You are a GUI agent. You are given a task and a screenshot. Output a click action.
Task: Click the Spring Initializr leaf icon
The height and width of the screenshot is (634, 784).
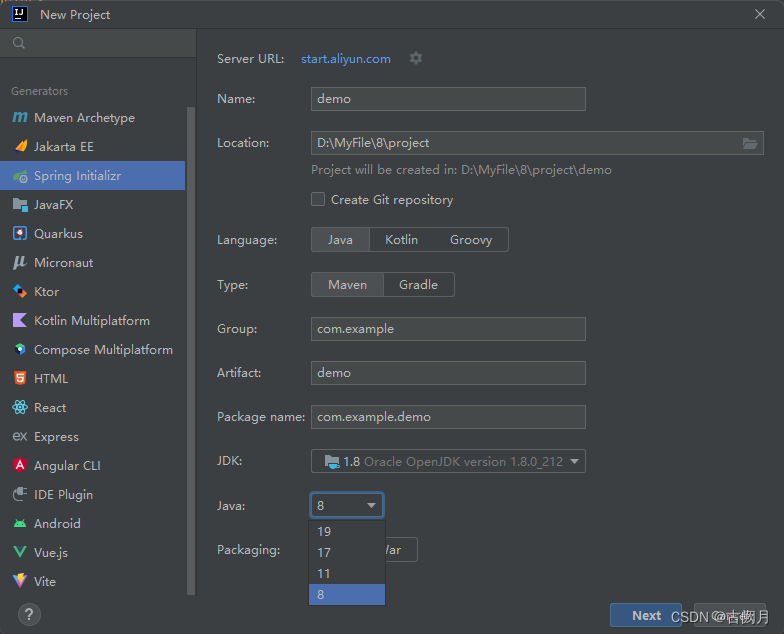tap(20, 176)
